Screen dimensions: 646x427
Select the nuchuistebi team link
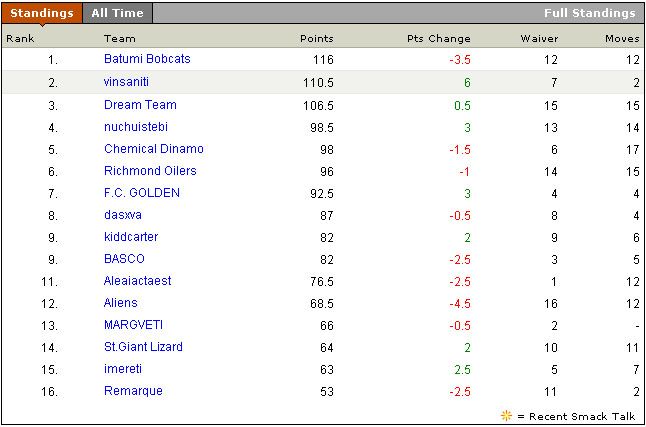[x=135, y=127]
